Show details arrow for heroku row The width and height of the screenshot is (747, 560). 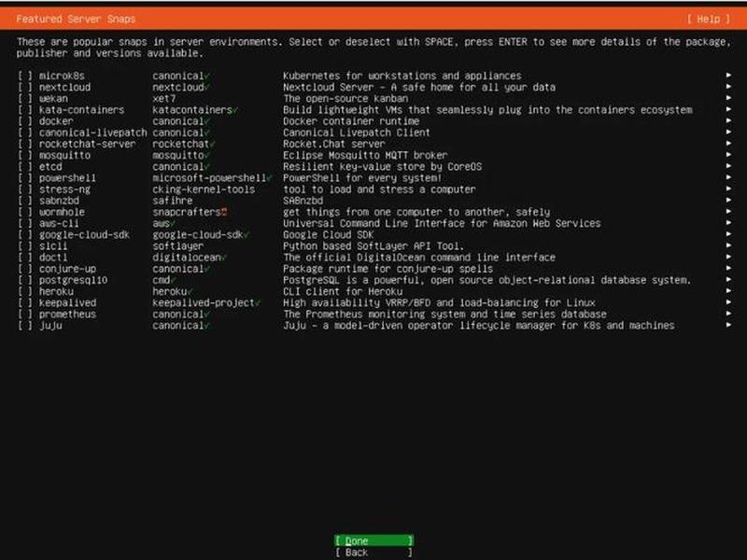728,291
